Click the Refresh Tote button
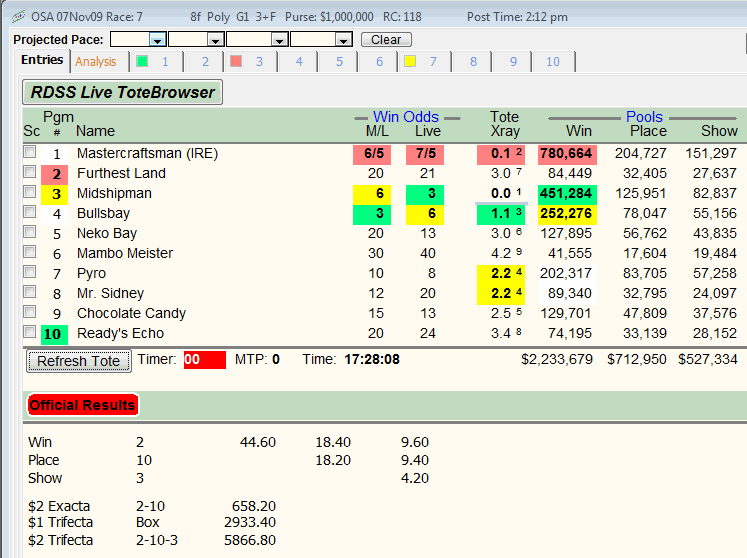Screen dimensions: 747x558 [x=79, y=361]
